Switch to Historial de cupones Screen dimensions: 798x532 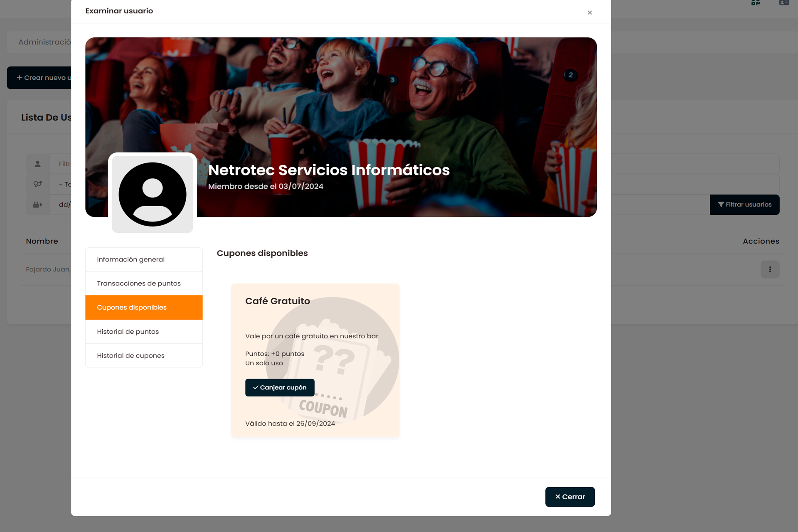[144, 356]
